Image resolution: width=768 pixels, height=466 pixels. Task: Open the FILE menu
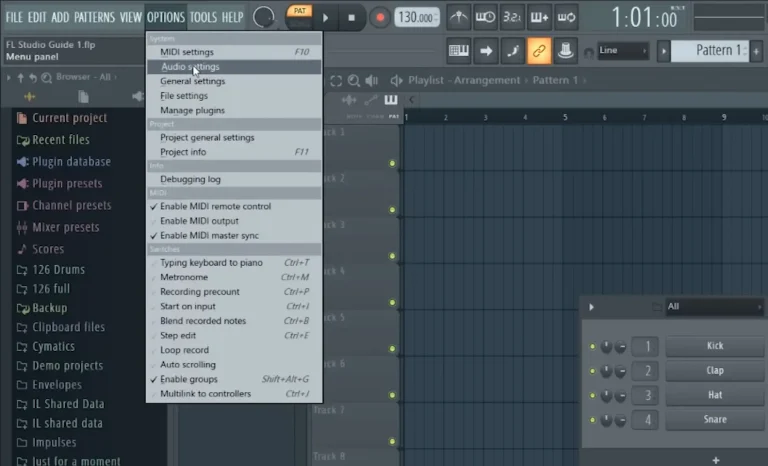point(14,17)
